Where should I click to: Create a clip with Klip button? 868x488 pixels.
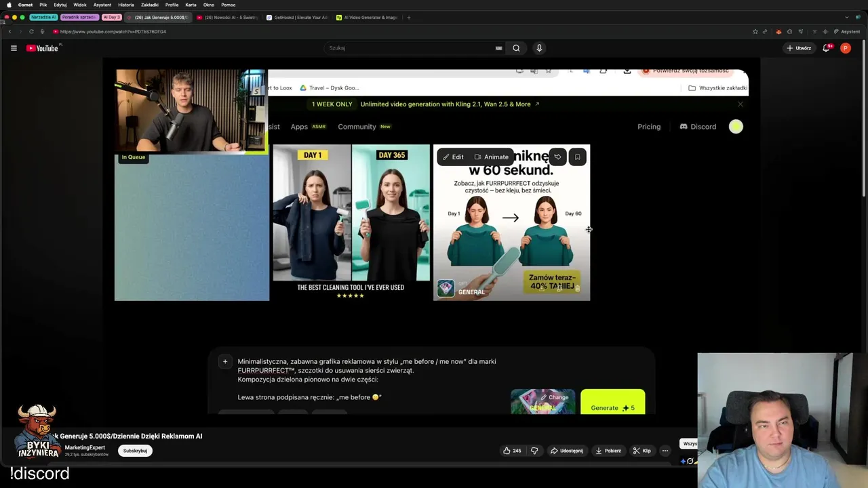642,451
